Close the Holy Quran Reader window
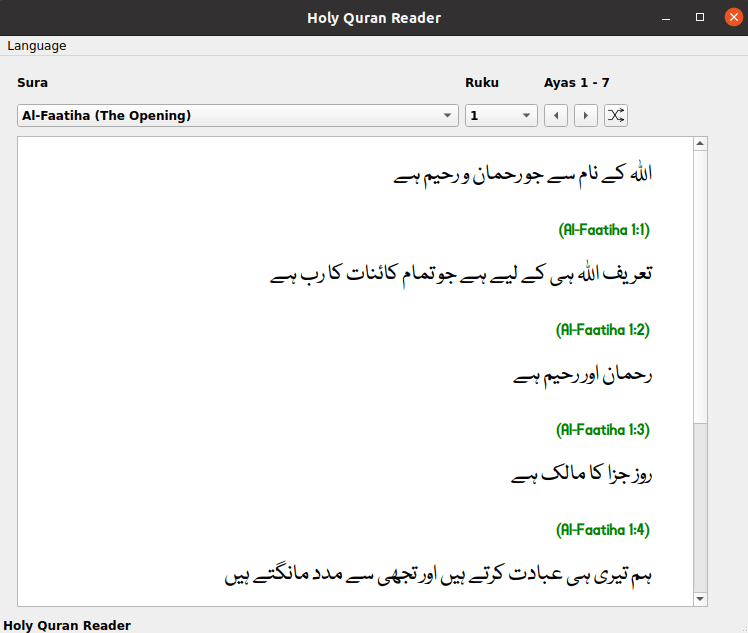This screenshot has width=748, height=633. (x=734, y=18)
